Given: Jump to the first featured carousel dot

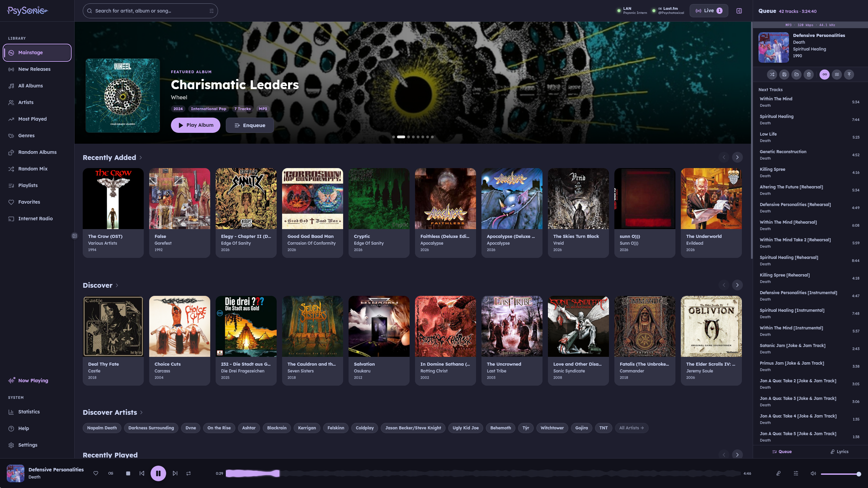Looking at the screenshot, I should [x=393, y=137].
